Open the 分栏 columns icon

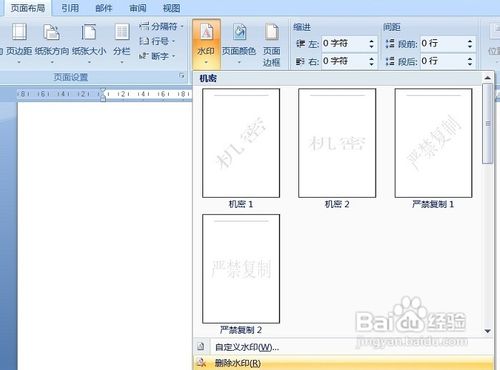pos(122,32)
